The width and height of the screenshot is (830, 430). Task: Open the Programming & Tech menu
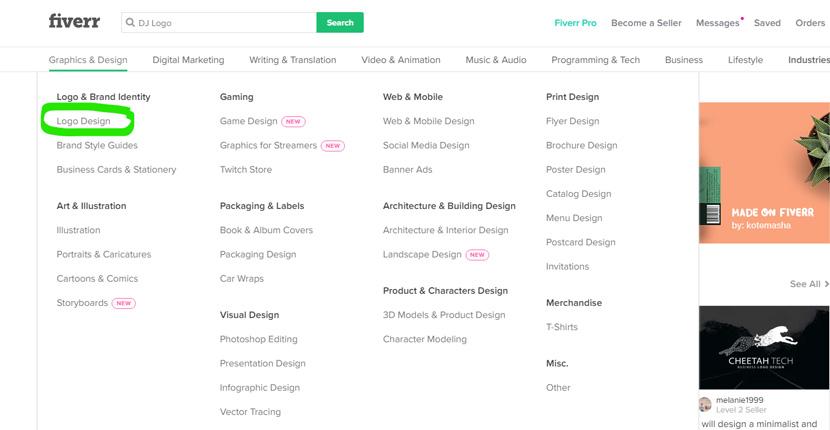click(x=596, y=60)
